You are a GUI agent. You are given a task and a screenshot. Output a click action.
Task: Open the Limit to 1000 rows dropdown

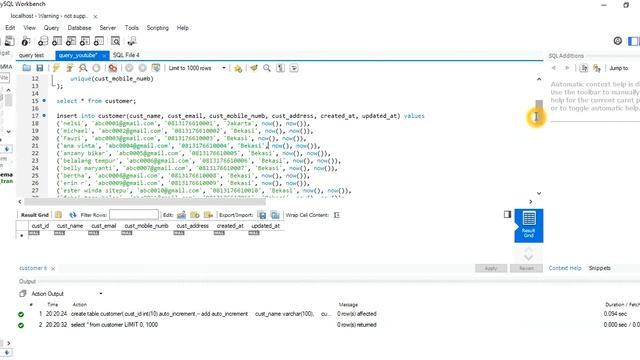(x=197, y=68)
